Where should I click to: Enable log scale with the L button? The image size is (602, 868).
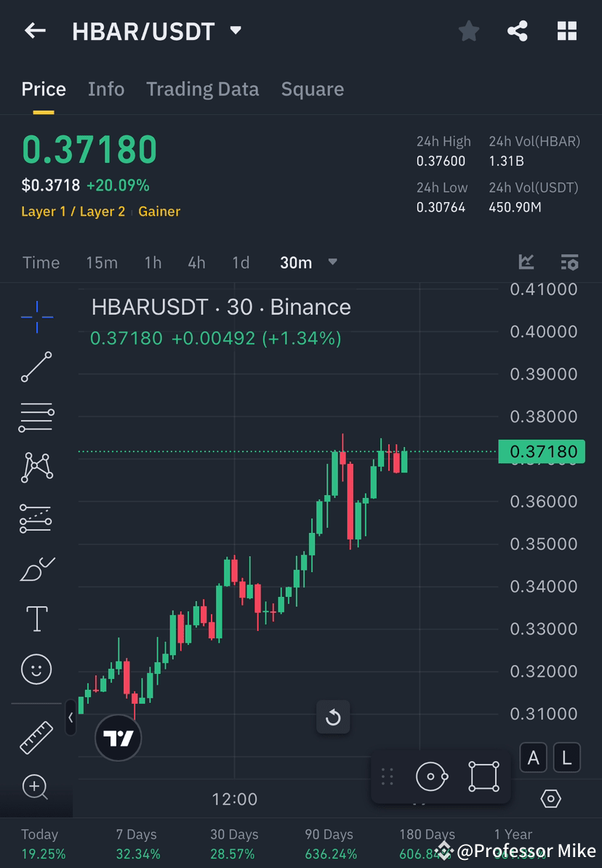566,758
